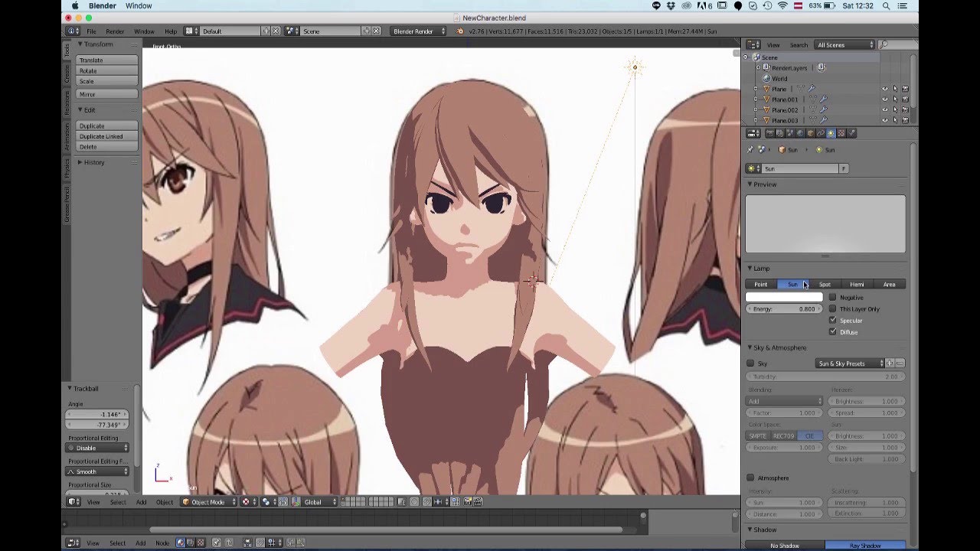Screen dimensions: 980x551
Task: Click the Rotate button
Action: (x=107, y=70)
